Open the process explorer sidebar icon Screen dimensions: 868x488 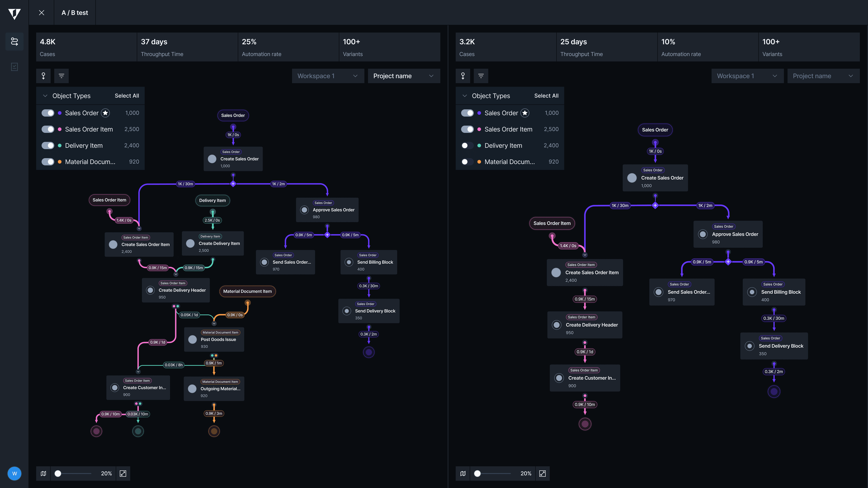click(x=14, y=41)
